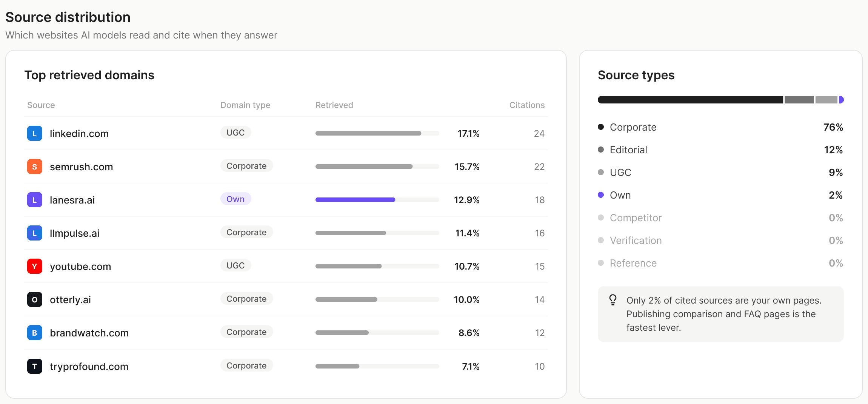Screen dimensions: 868x404
Task: Click the 12% Editorial percentage
Action: (834, 150)
